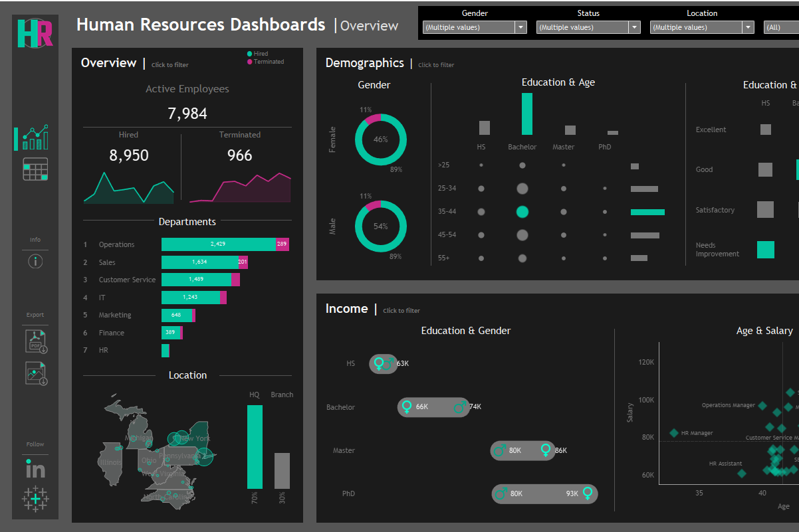Click the HR logo in the sidebar
This screenshot has height=532, width=799.
tap(35, 33)
